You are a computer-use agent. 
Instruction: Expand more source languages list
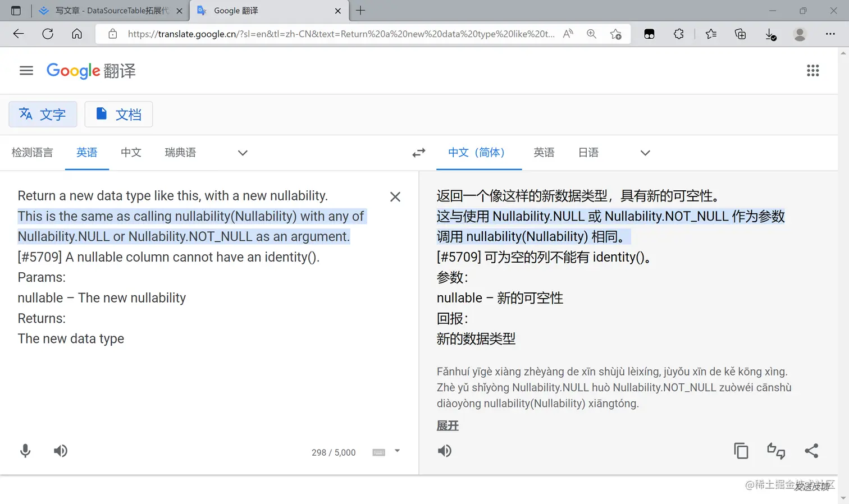[243, 153]
